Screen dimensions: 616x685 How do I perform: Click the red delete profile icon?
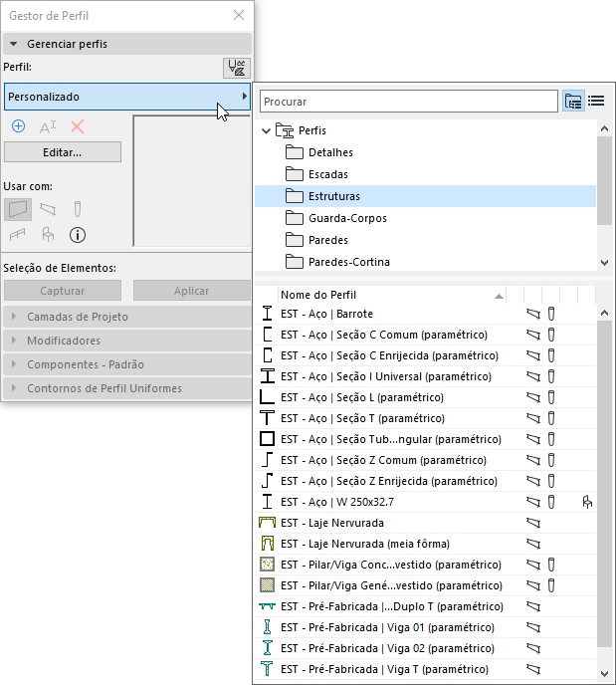click(x=78, y=126)
